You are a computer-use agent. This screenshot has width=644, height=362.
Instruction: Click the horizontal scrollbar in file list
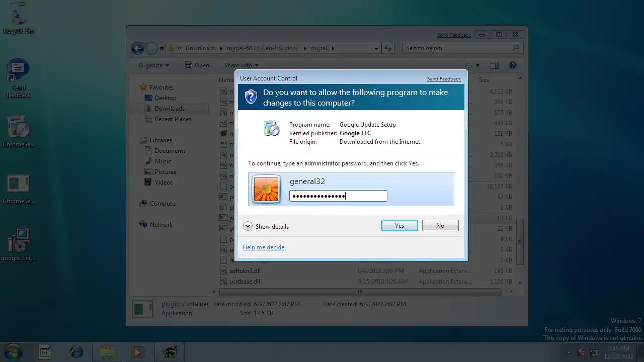tap(360, 292)
